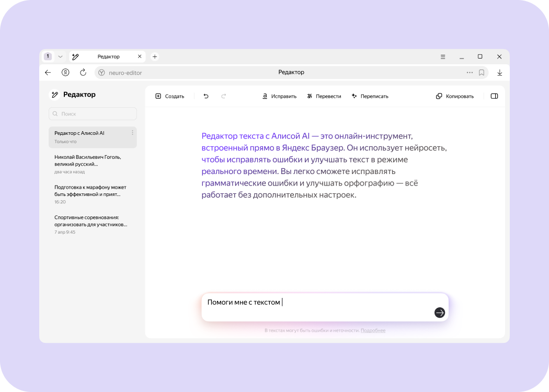Open document Редактор с Алисой AI
This screenshot has width=549, height=392.
click(x=93, y=137)
